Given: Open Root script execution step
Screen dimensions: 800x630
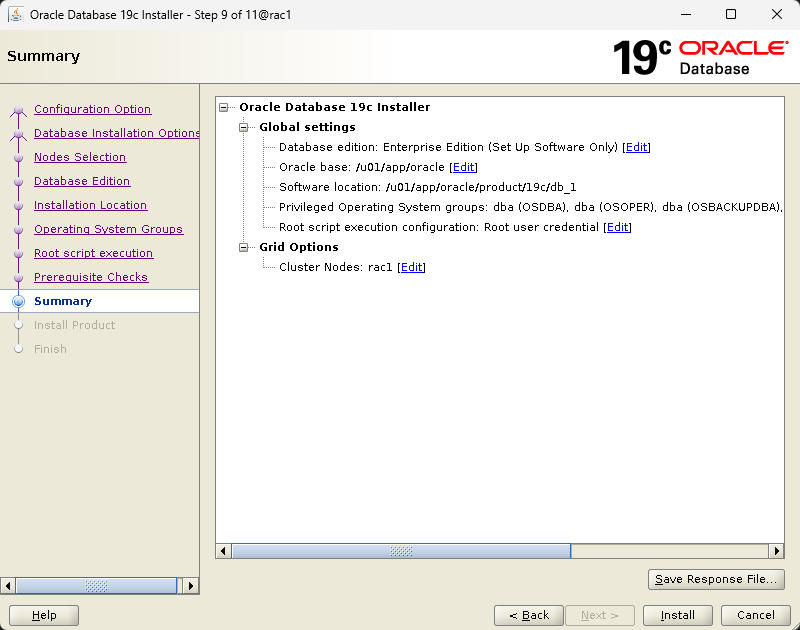Looking at the screenshot, I should [x=93, y=253].
